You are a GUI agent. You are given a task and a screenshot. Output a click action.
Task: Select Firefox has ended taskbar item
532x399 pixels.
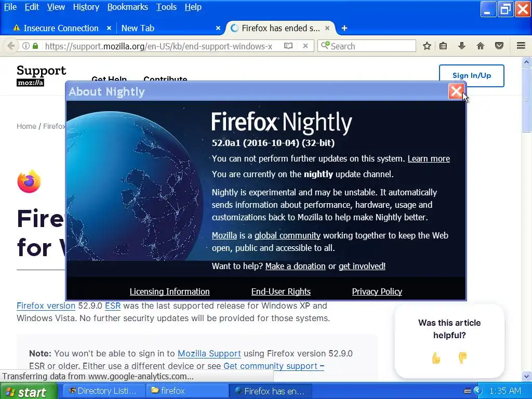(270, 391)
